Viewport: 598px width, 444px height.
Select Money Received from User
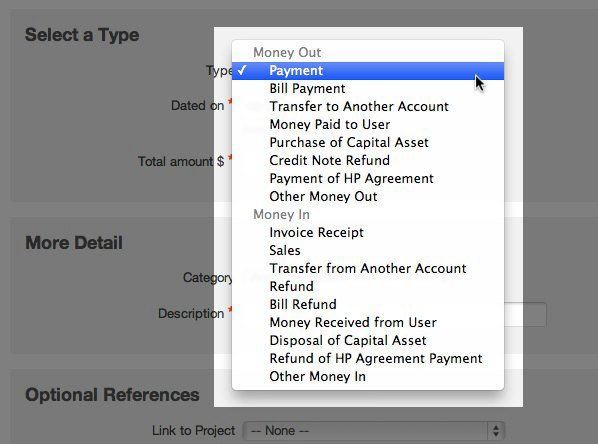(368, 323)
